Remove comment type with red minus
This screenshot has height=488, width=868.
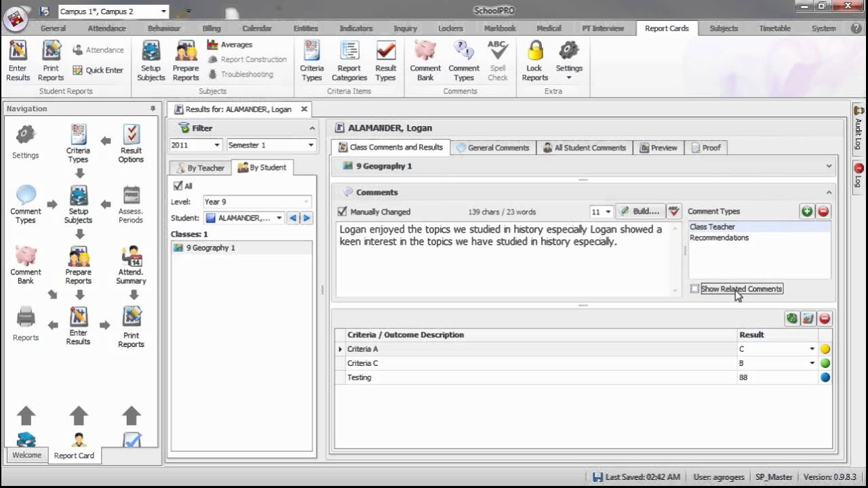point(823,211)
